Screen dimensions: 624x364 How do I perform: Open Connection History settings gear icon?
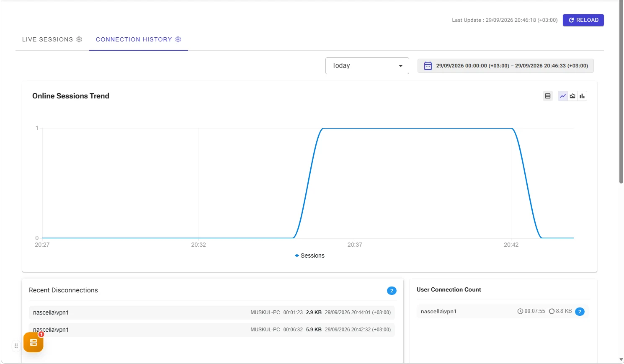click(x=178, y=39)
